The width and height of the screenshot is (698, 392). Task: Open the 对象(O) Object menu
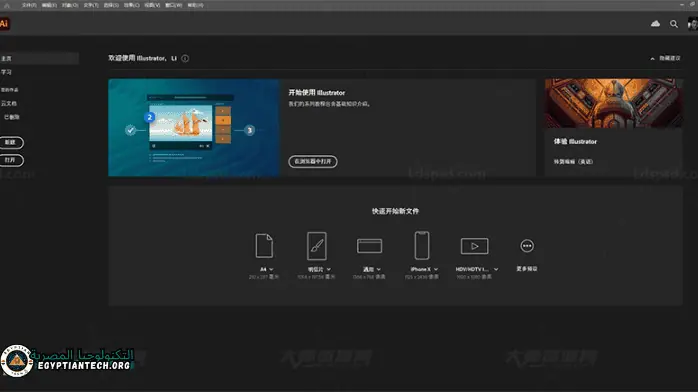(70, 5)
